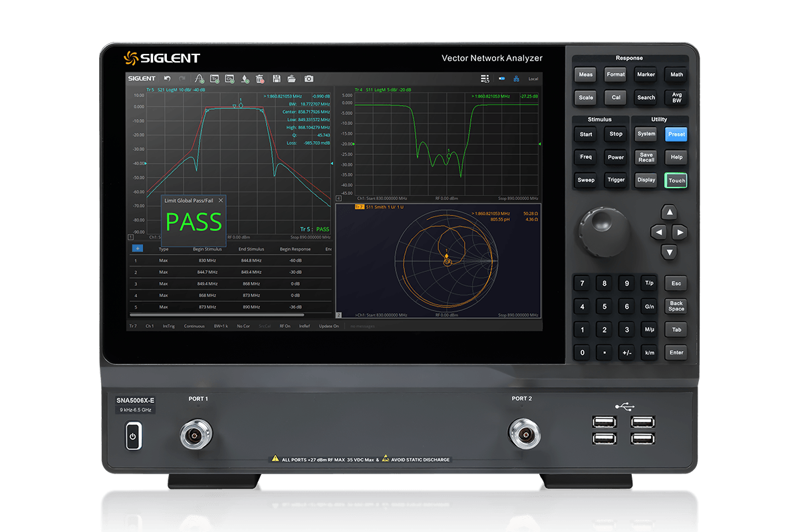Viewport: 798px width, 532px height.
Task: Click the Help key
Action: tap(676, 157)
